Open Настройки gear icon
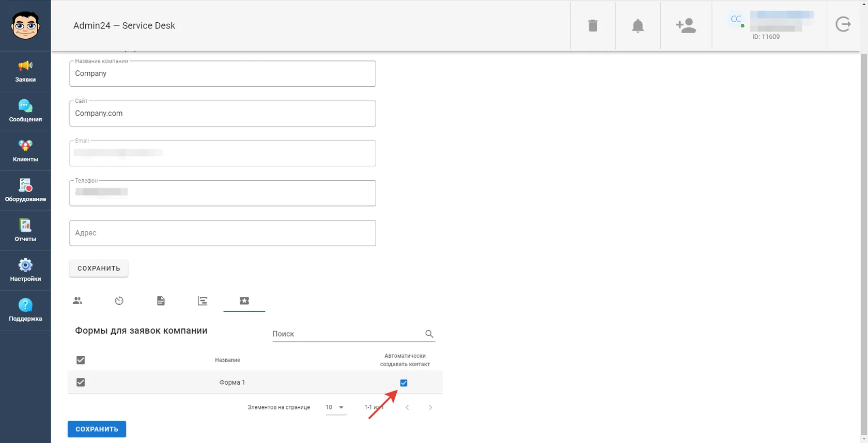Viewport: 868px width, 443px height. pyautogui.click(x=25, y=265)
